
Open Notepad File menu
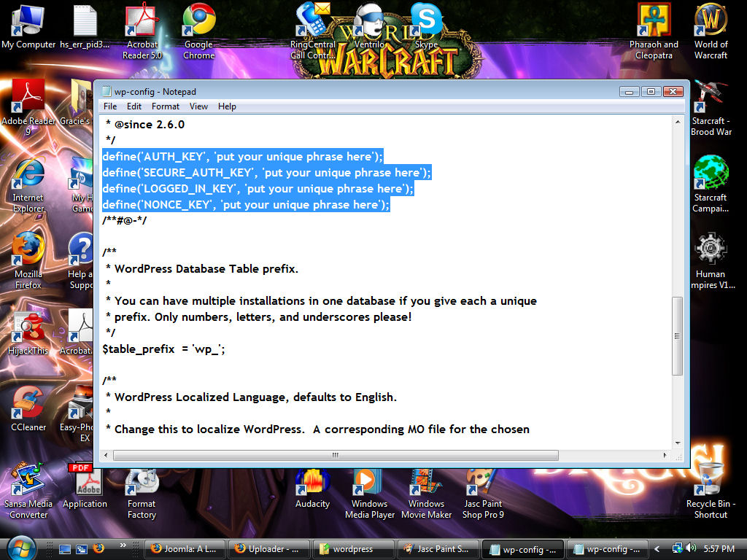pos(110,106)
